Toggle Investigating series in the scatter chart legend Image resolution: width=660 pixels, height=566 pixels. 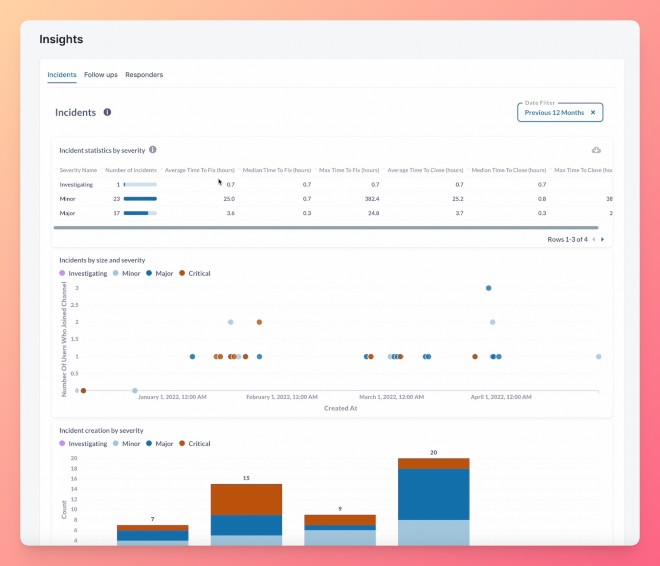[83, 273]
